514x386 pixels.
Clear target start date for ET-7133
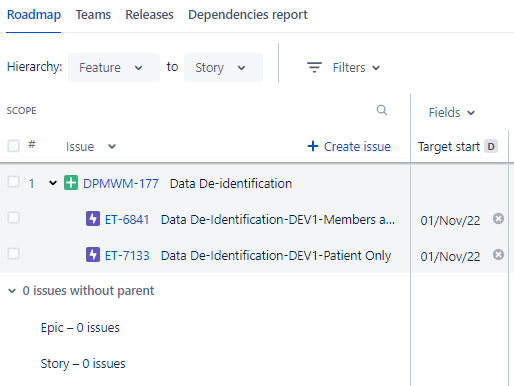pyautogui.click(x=498, y=255)
